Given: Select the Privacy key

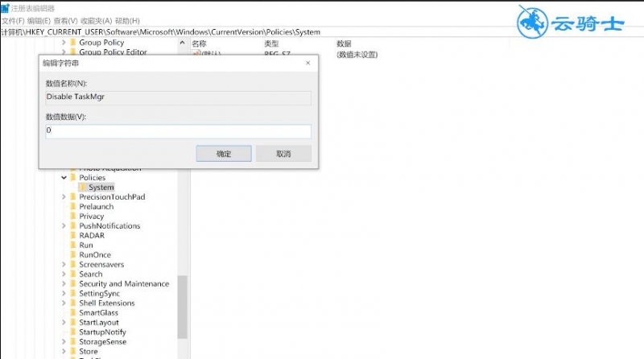Looking at the screenshot, I should (92, 216).
